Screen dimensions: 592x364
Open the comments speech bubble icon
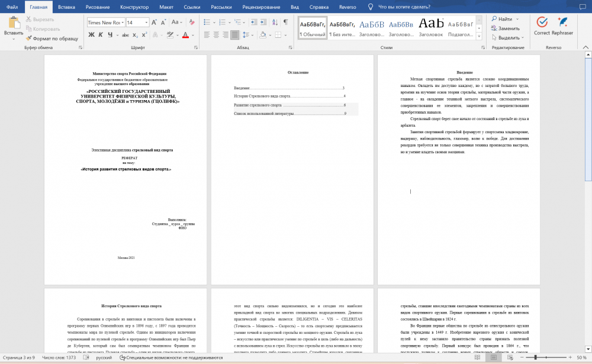(x=583, y=7)
